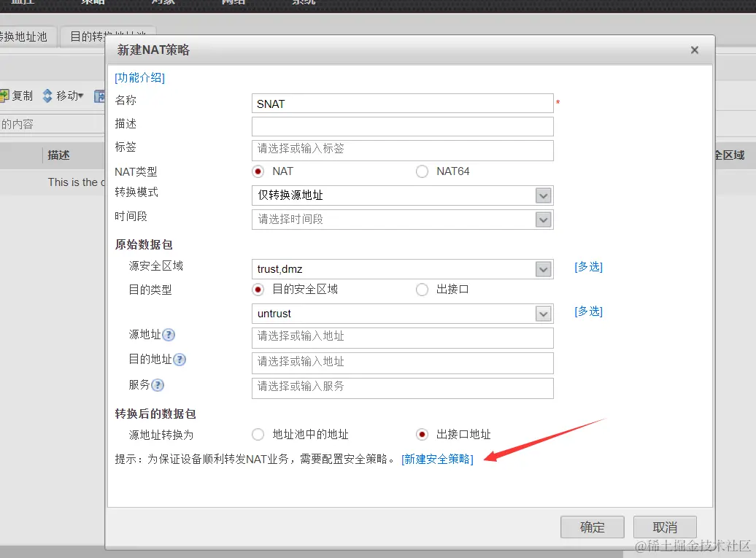This screenshot has width=756, height=558.
Task: Click the 复制 copy label in toolbar
Action: [x=22, y=96]
